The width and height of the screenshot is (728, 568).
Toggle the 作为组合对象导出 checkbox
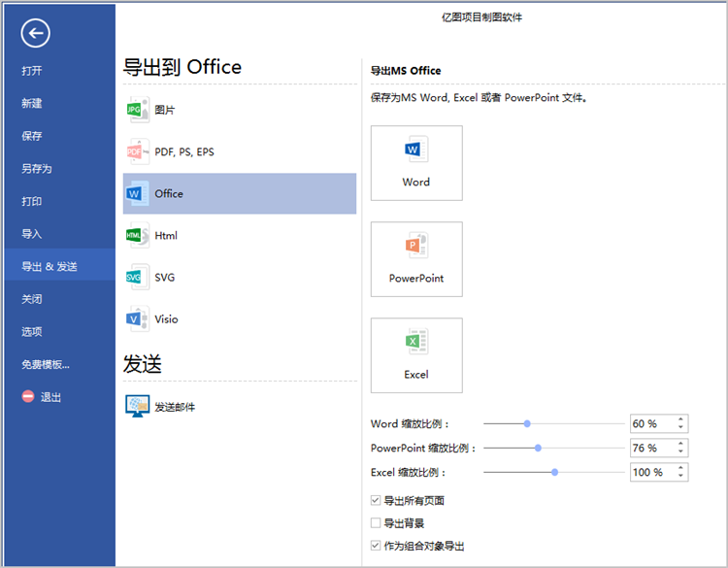click(x=376, y=546)
